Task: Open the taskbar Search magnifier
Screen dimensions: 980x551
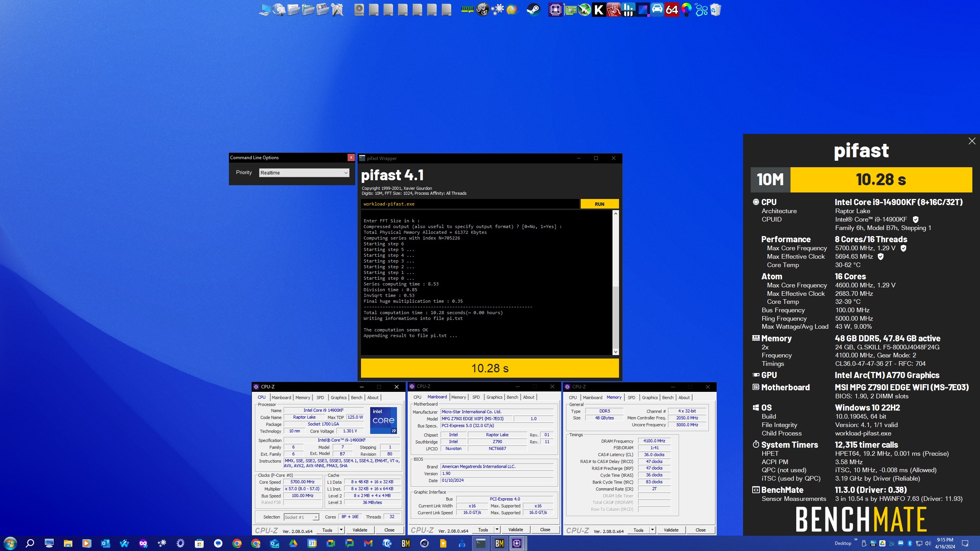Action: [x=30, y=543]
